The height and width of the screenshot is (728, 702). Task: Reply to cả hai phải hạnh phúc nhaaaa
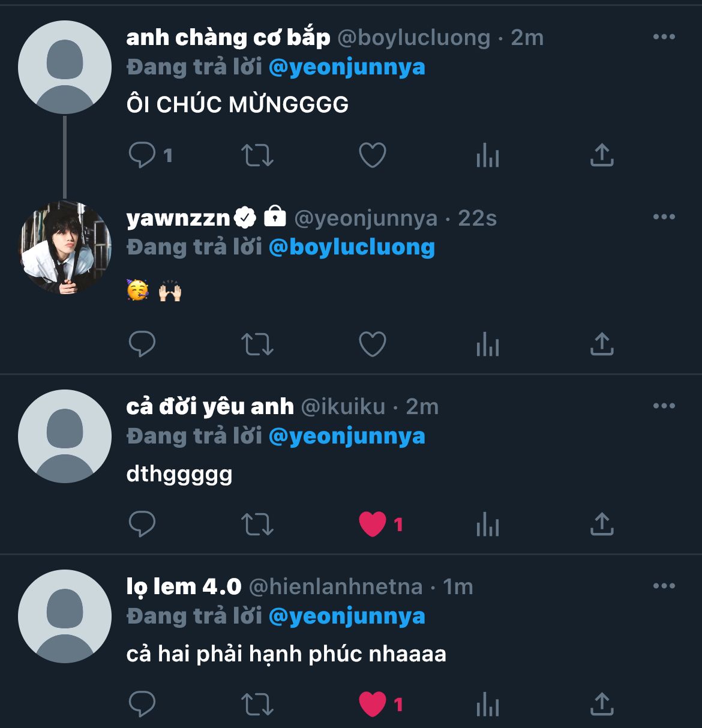(142, 704)
